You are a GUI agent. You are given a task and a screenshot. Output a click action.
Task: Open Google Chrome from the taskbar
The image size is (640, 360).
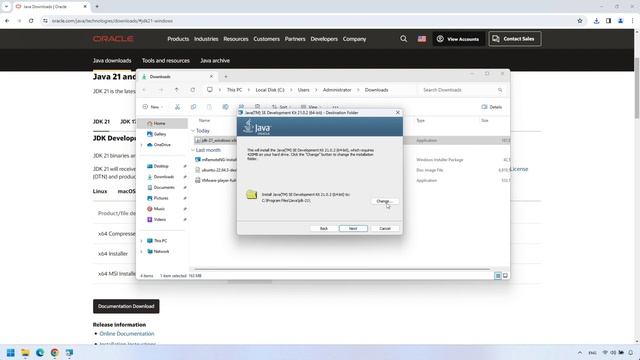click(x=55, y=353)
